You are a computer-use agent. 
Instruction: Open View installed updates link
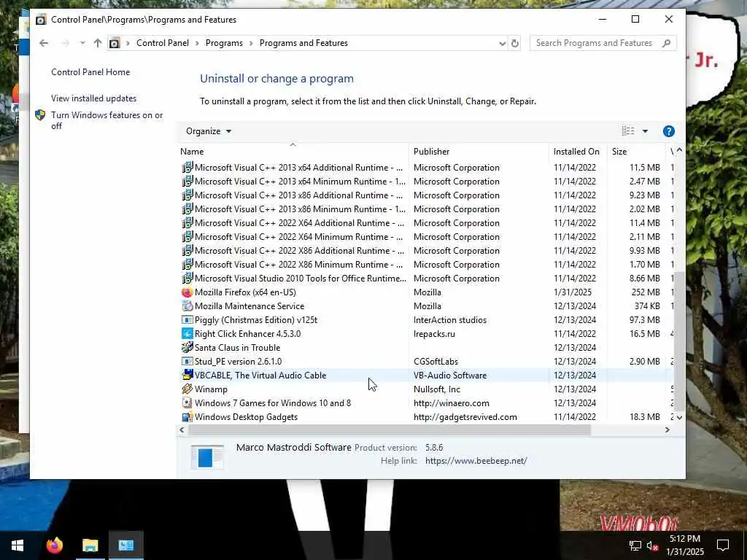coord(94,98)
